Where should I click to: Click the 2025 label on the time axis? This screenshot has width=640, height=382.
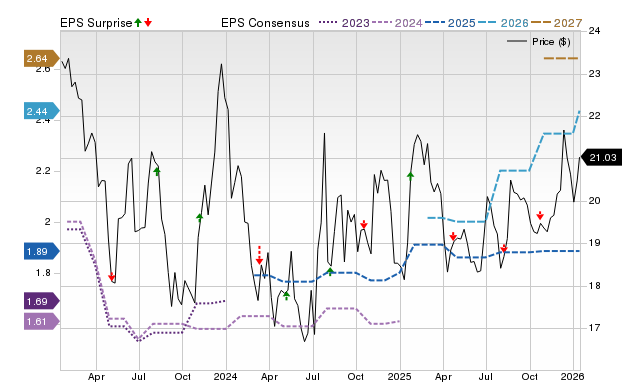coord(400,376)
